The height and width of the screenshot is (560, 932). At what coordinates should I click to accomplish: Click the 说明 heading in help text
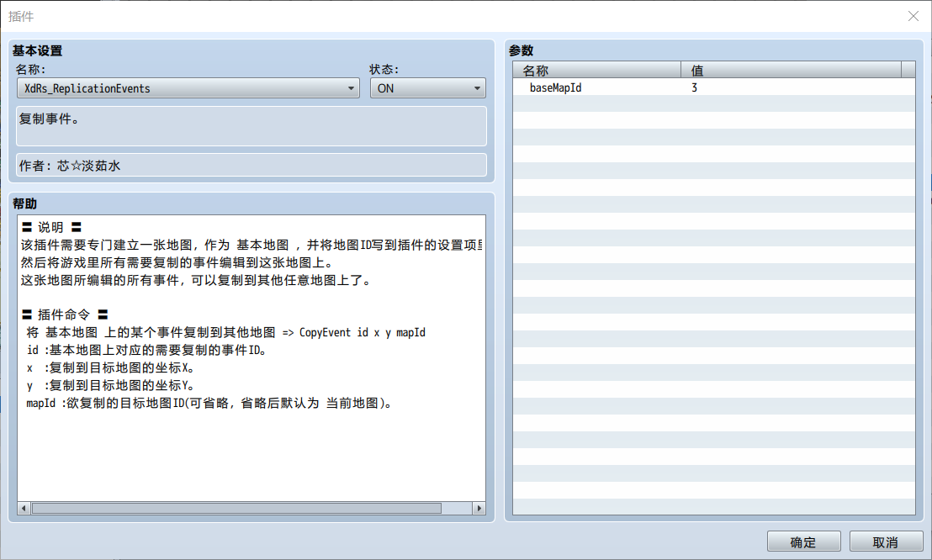pos(51,227)
